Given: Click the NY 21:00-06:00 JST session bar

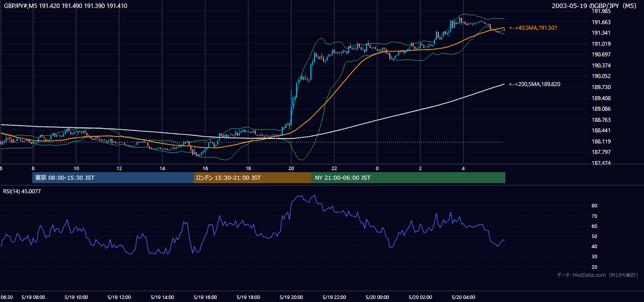Looking at the screenshot, I should tap(408, 178).
